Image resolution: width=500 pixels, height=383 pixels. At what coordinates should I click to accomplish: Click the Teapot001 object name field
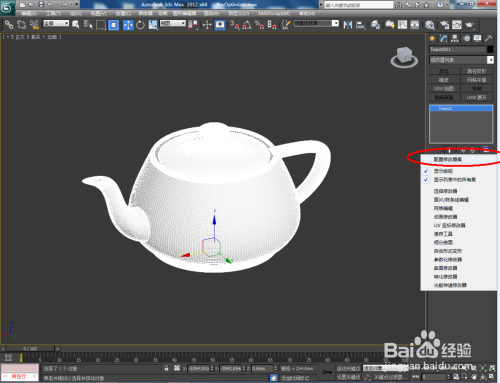click(457, 49)
